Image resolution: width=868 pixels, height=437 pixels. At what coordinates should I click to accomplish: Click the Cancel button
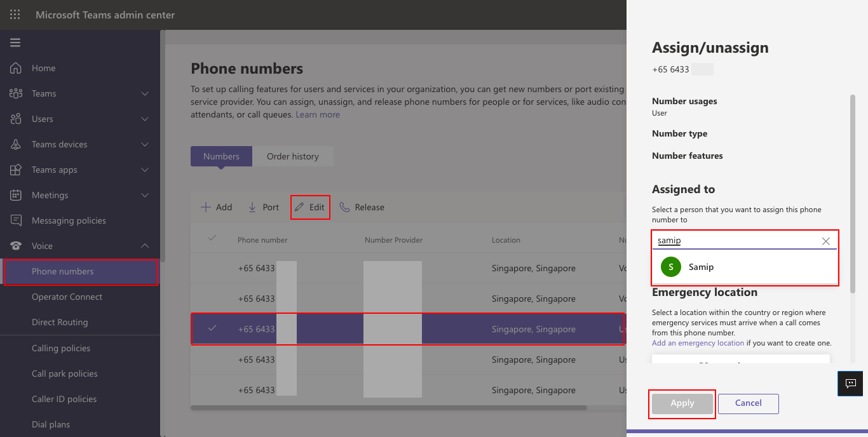tap(749, 403)
